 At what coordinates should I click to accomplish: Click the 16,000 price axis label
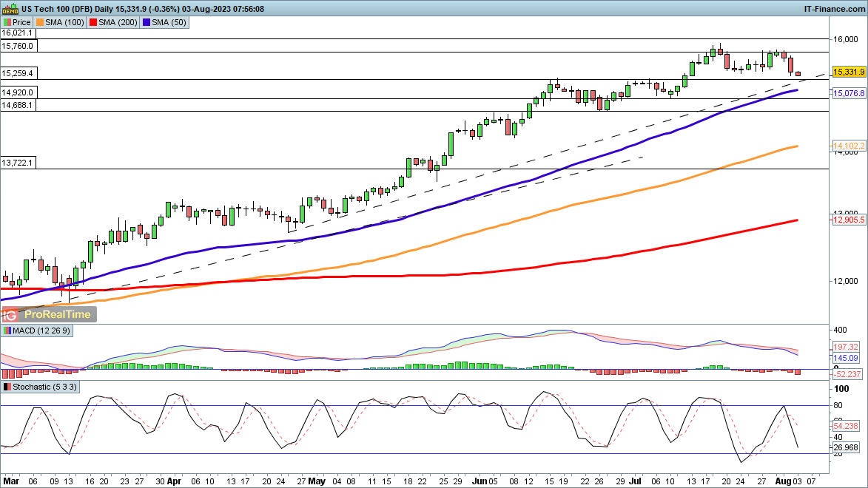tap(845, 39)
